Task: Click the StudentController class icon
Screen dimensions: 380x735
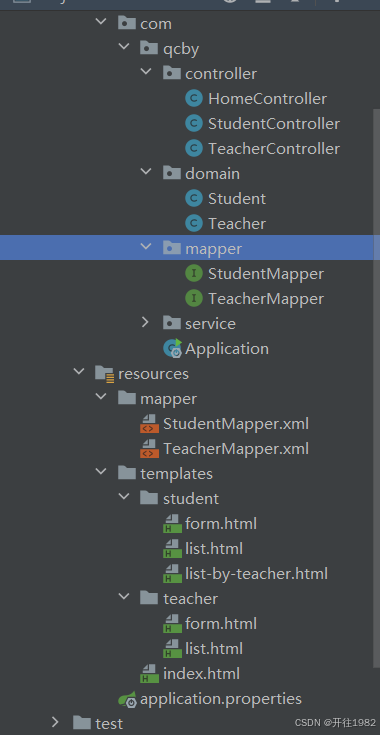Action: pyautogui.click(x=194, y=124)
